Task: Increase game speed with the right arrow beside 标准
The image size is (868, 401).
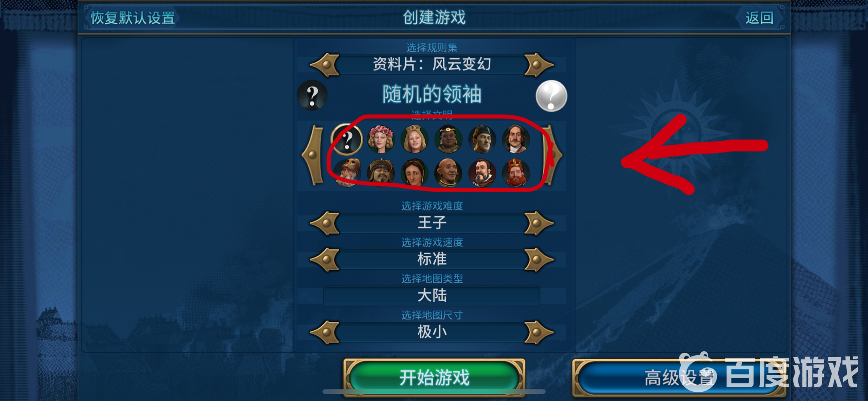Action: (538, 260)
